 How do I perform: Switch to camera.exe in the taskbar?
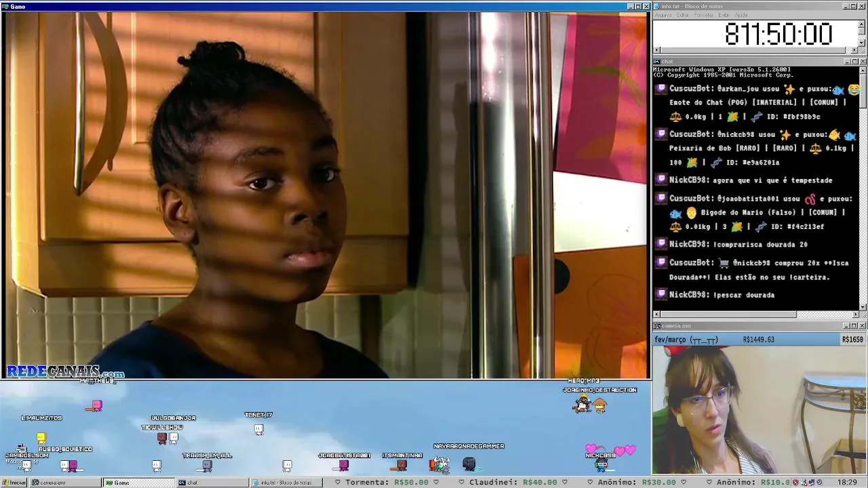(x=65, y=483)
